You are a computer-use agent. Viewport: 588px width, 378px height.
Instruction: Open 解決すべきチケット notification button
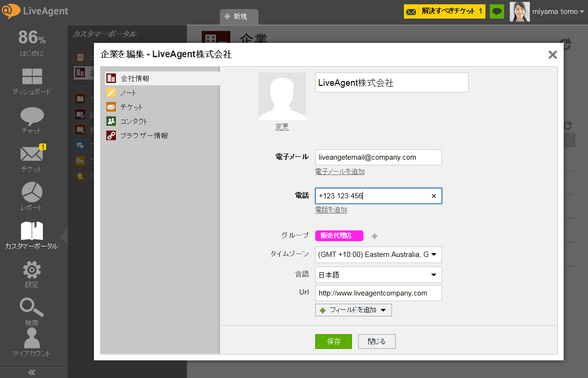click(x=444, y=11)
